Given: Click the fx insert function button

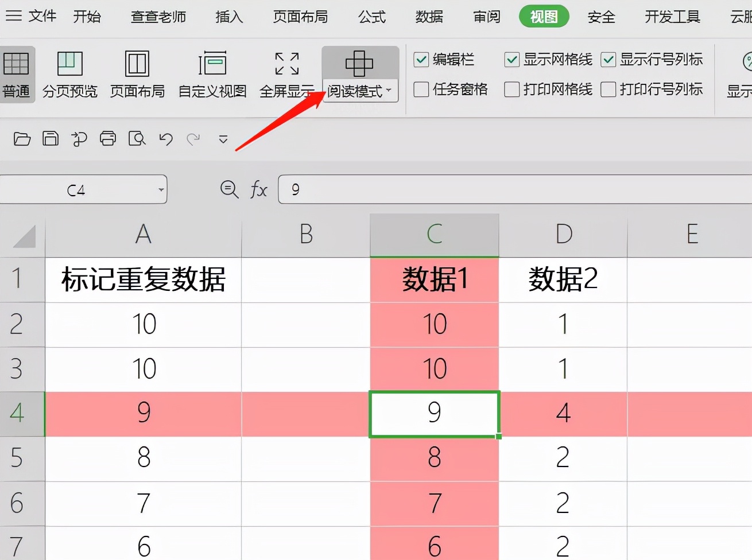Looking at the screenshot, I should (258, 189).
